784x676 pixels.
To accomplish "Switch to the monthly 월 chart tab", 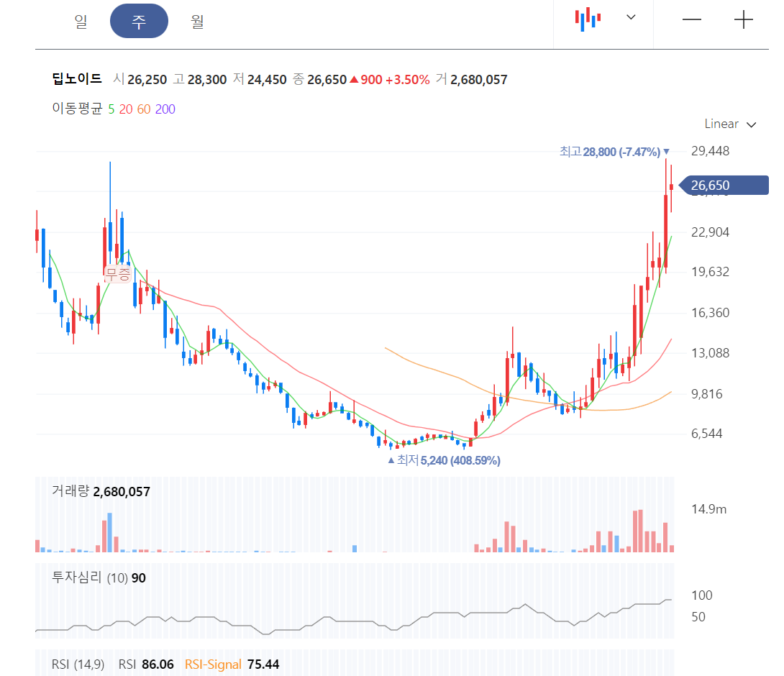I will coord(197,21).
